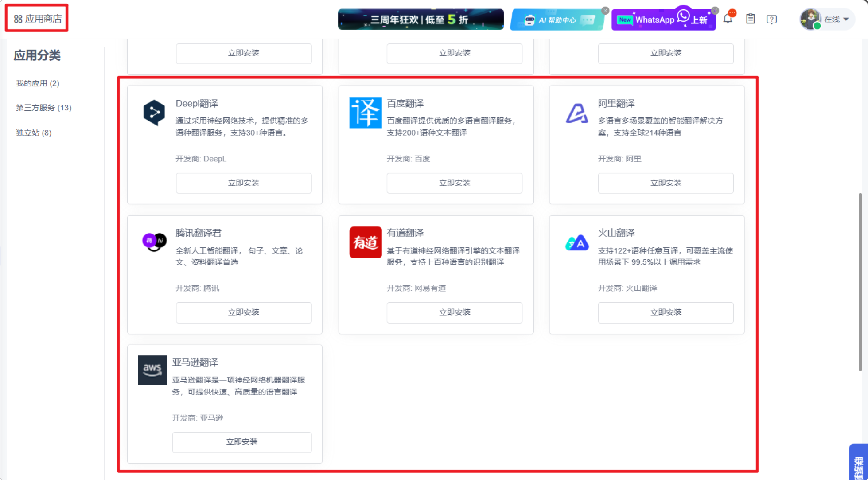Click the DeepL translate app icon
868x480 pixels.
154,113
